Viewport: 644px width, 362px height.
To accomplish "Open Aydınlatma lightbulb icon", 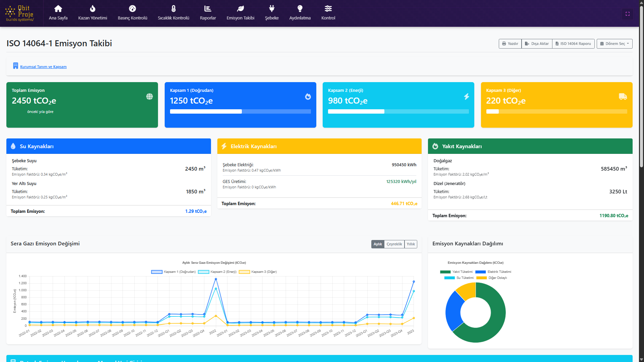I will pyautogui.click(x=300, y=9).
